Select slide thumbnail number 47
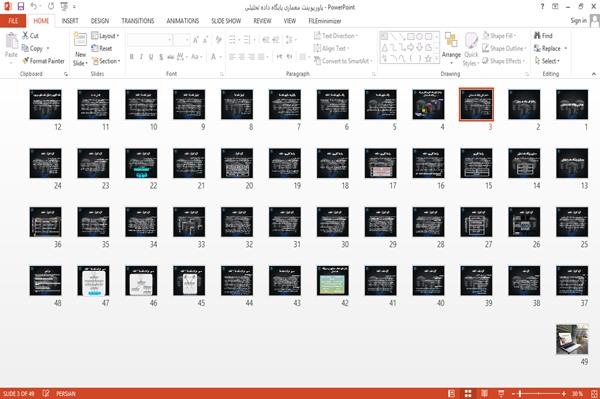 point(93,281)
